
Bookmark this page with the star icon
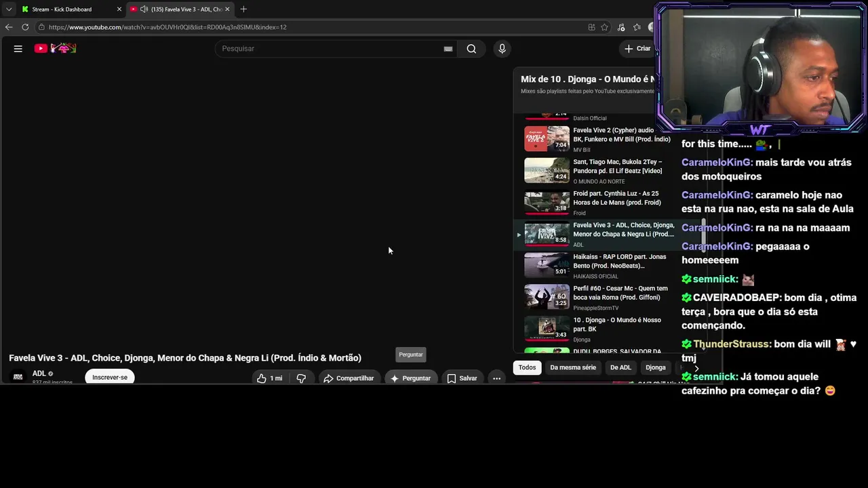604,27
